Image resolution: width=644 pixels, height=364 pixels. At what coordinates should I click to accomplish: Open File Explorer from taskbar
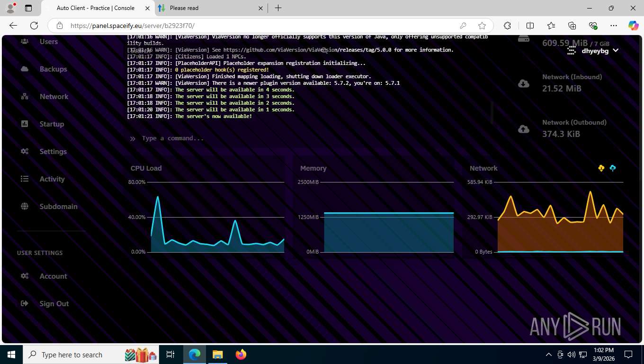pos(217,355)
